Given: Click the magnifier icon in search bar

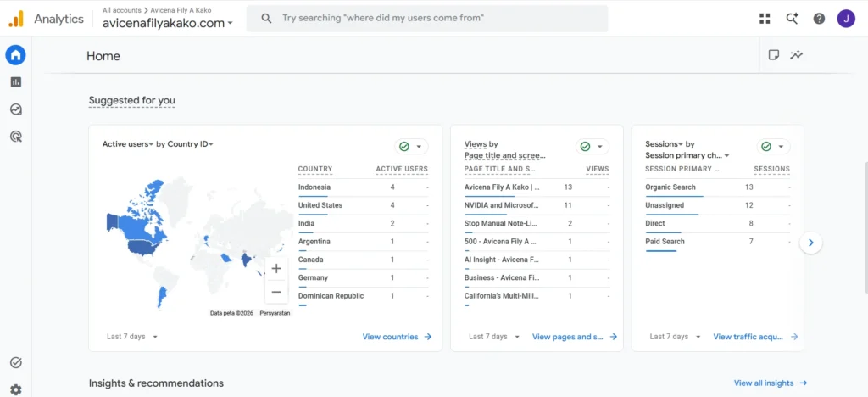Looking at the screenshot, I should [x=266, y=19].
